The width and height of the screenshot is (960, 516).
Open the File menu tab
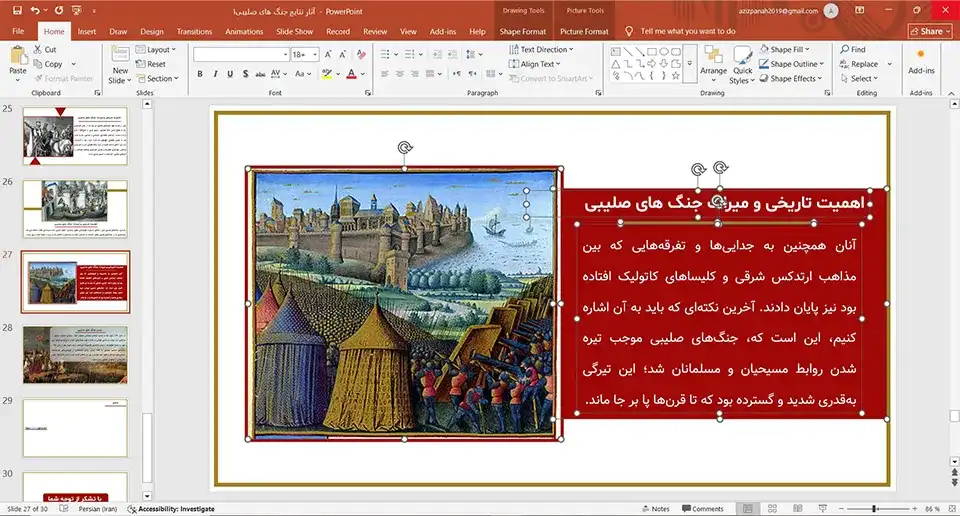pyautogui.click(x=18, y=31)
